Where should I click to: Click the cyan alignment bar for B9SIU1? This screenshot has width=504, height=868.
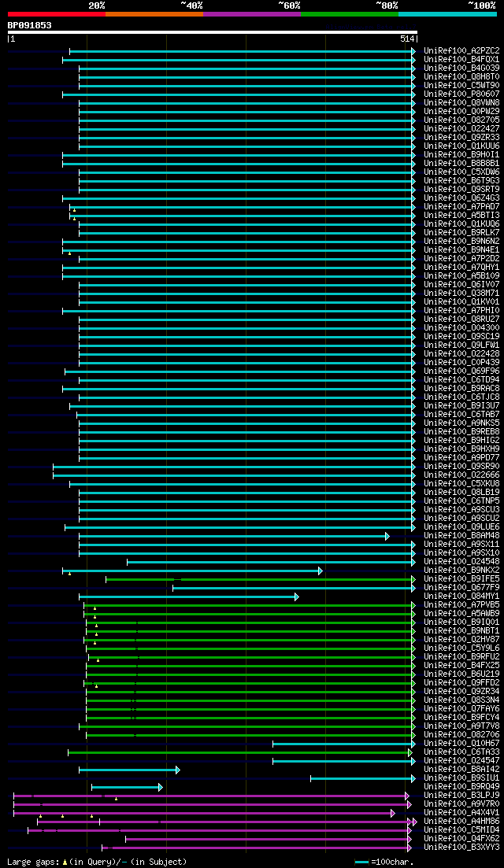click(362, 778)
